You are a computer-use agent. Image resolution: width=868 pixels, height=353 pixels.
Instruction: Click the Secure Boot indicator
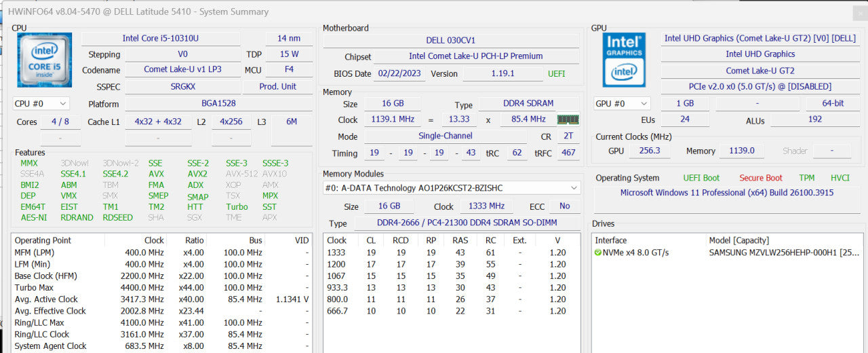[x=761, y=178]
